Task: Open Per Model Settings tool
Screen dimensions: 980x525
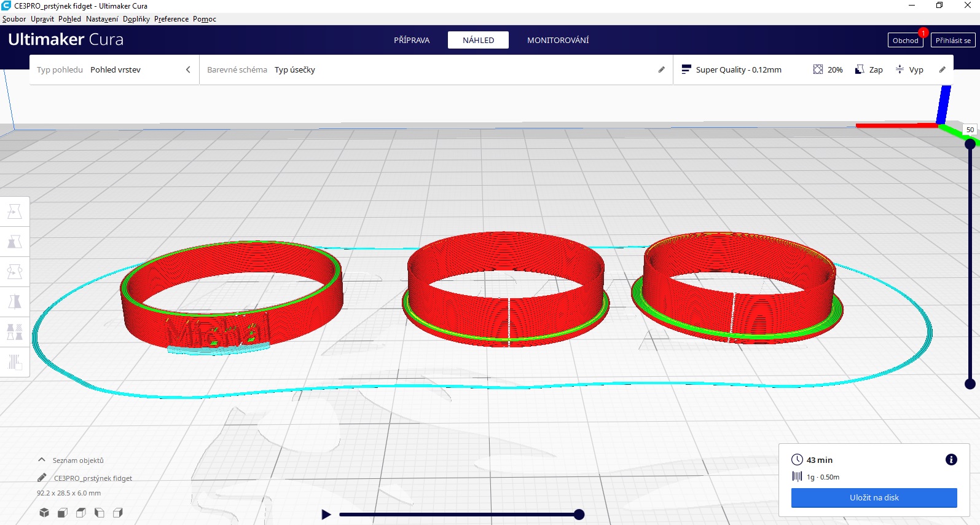Action: 15,332
